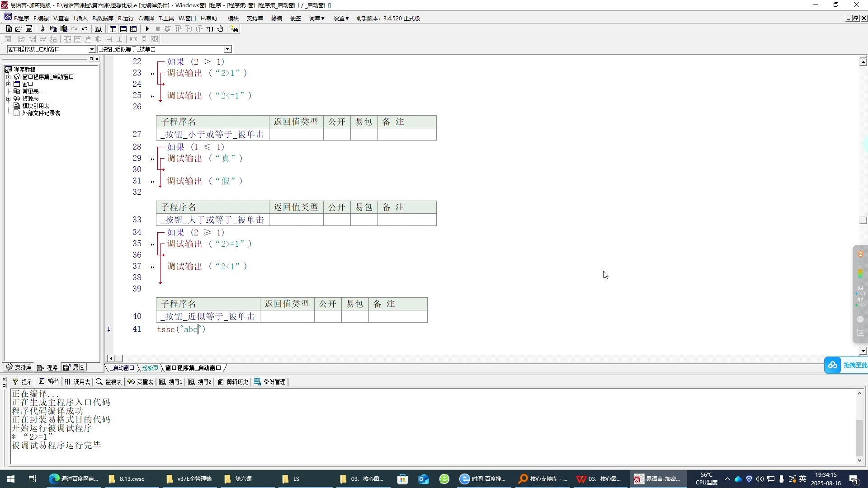Open the 剪辑历史 output tab
This screenshot has height=488, width=868.
[233, 382]
